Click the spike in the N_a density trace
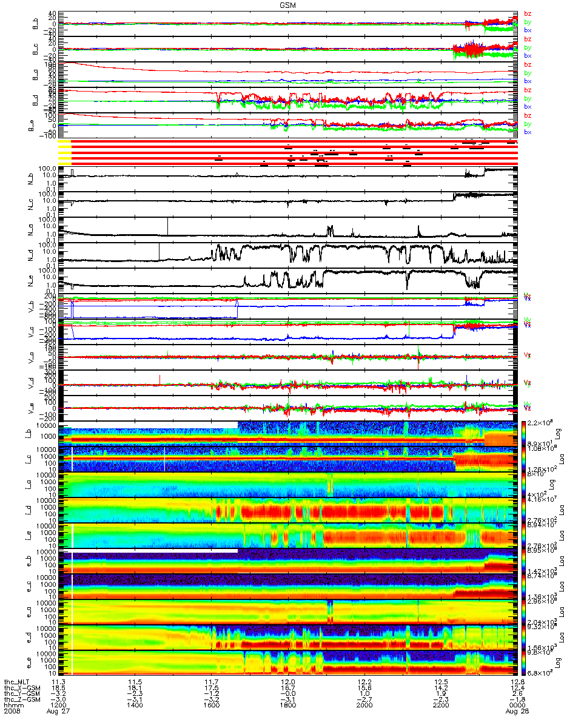This screenshot has width=564, height=728. pos(167,226)
